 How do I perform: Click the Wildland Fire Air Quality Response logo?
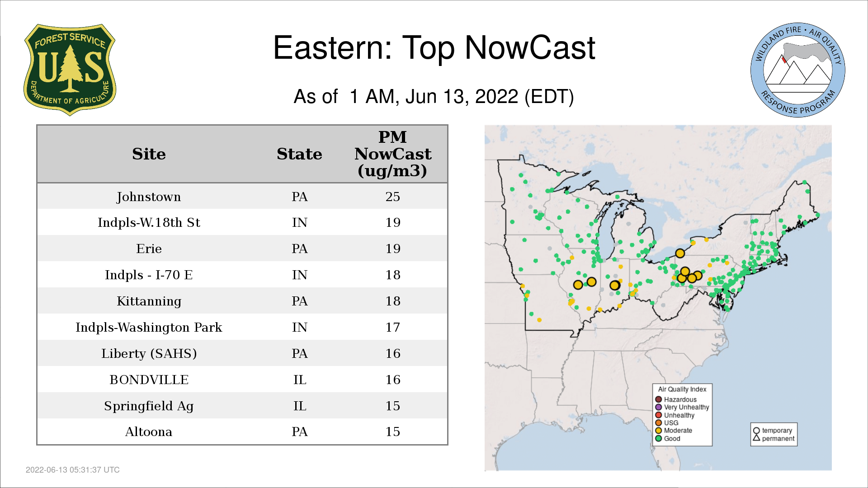[x=797, y=70]
